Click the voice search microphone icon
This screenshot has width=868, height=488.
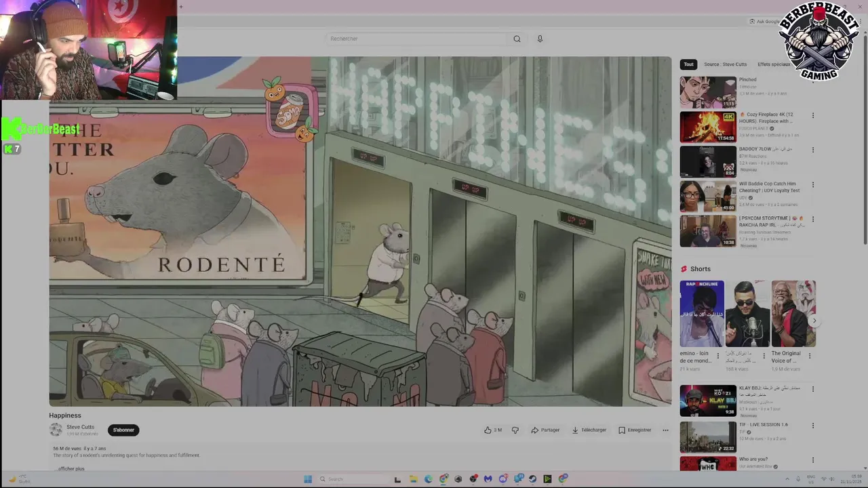coord(540,39)
